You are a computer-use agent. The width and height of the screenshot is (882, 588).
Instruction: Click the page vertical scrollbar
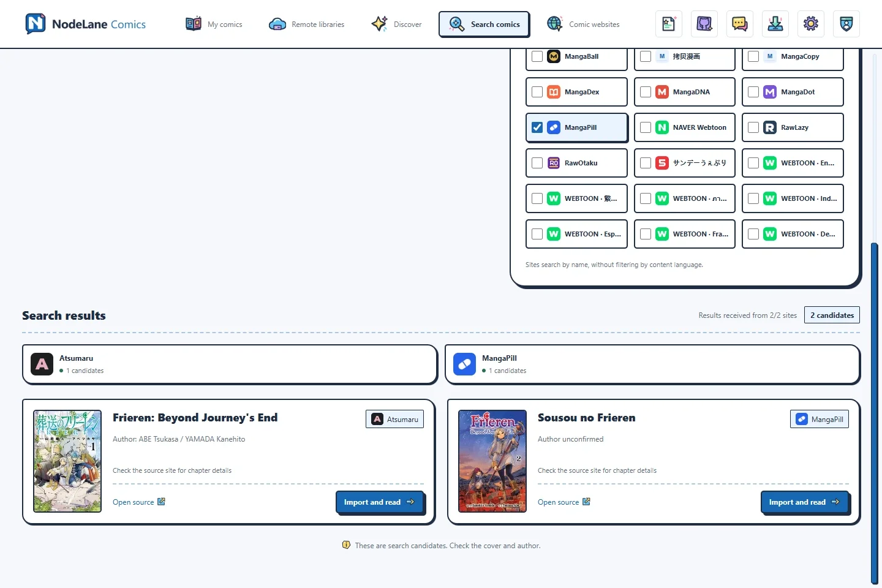pos(875,413)
